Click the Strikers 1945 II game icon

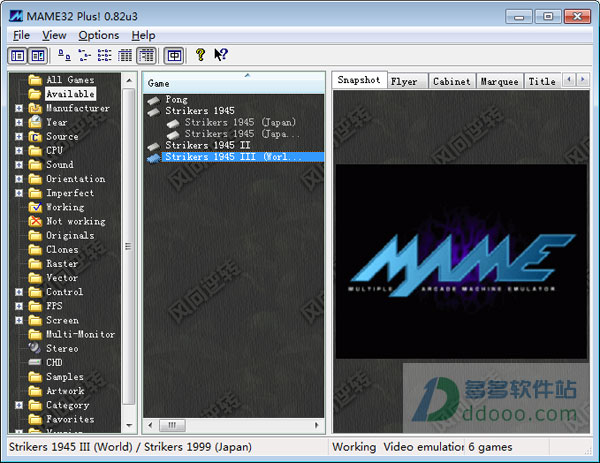pyautogui.click(x=154, y=146)
